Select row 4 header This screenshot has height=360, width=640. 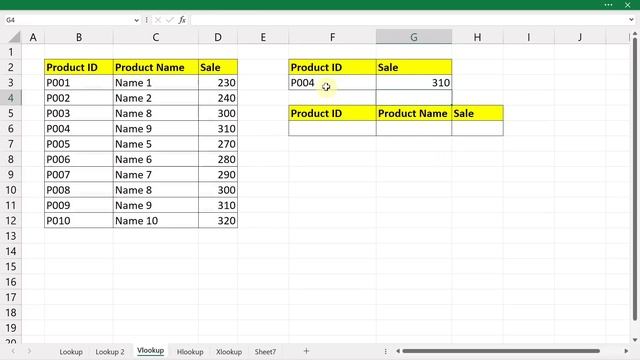[11, 98]
